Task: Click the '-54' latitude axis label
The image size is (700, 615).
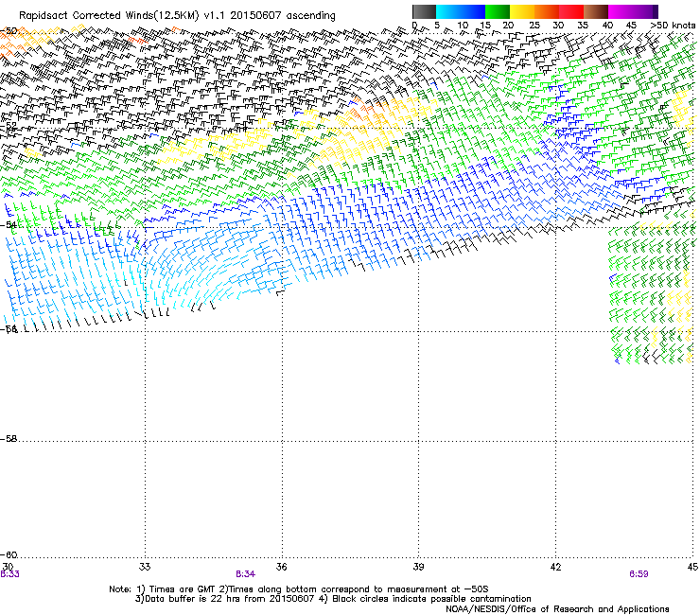Action: (x=8, y=225)
